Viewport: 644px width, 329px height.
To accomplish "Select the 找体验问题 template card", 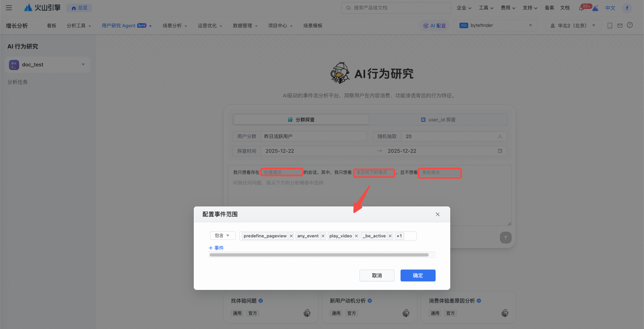I will [270, 307].
